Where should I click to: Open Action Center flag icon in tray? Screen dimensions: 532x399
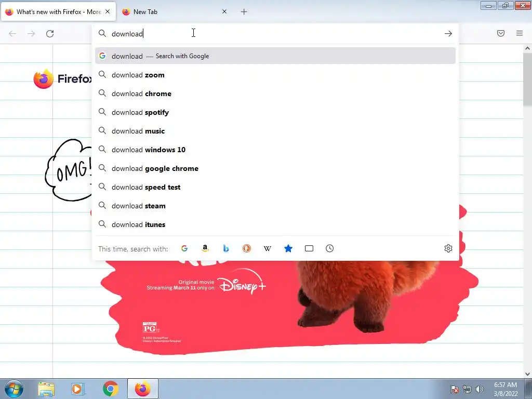[455, 389]
